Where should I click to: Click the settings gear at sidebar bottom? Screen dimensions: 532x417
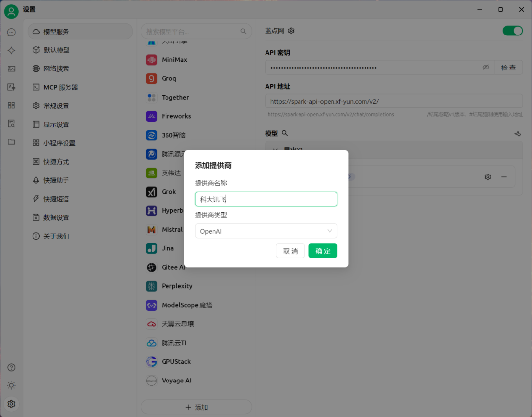[11, 404]
